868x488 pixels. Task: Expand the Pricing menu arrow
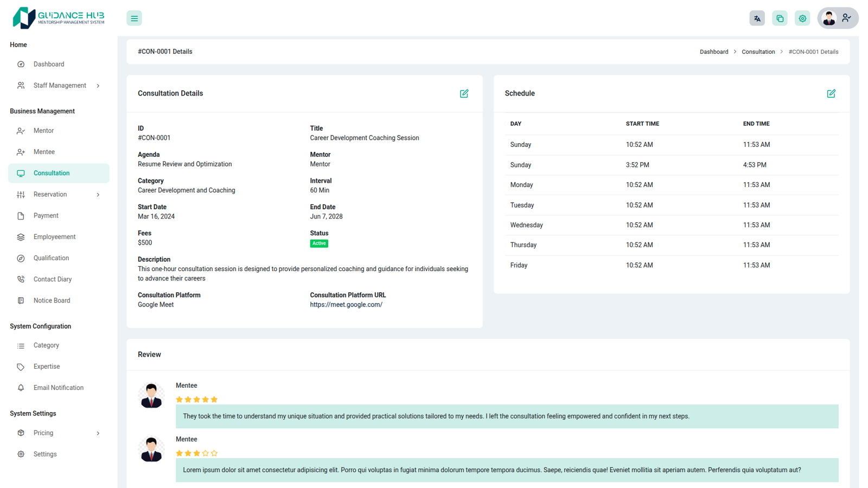pyautogui.click(x=98, y=433)
